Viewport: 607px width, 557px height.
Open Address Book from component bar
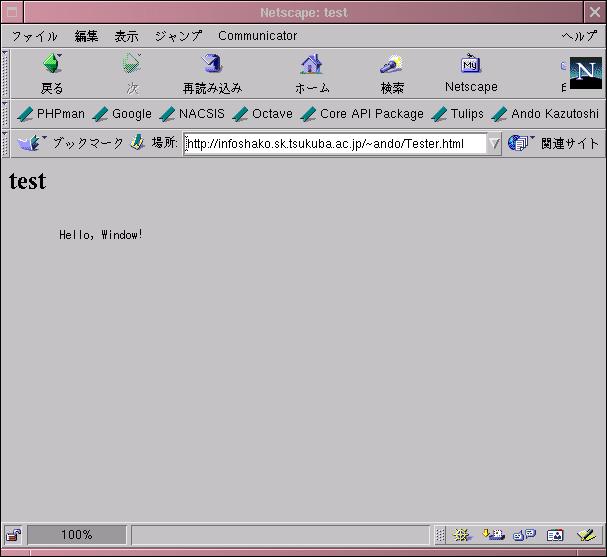(x=555, y=535)
